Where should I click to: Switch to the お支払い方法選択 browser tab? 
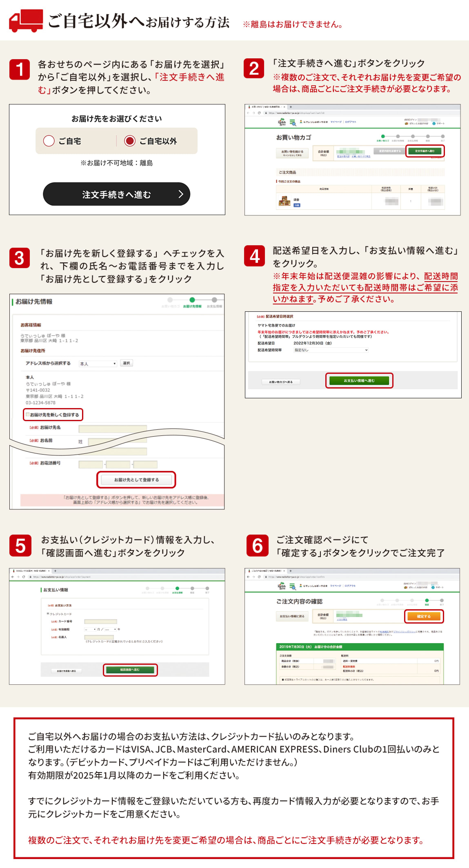tap(30, 571)
